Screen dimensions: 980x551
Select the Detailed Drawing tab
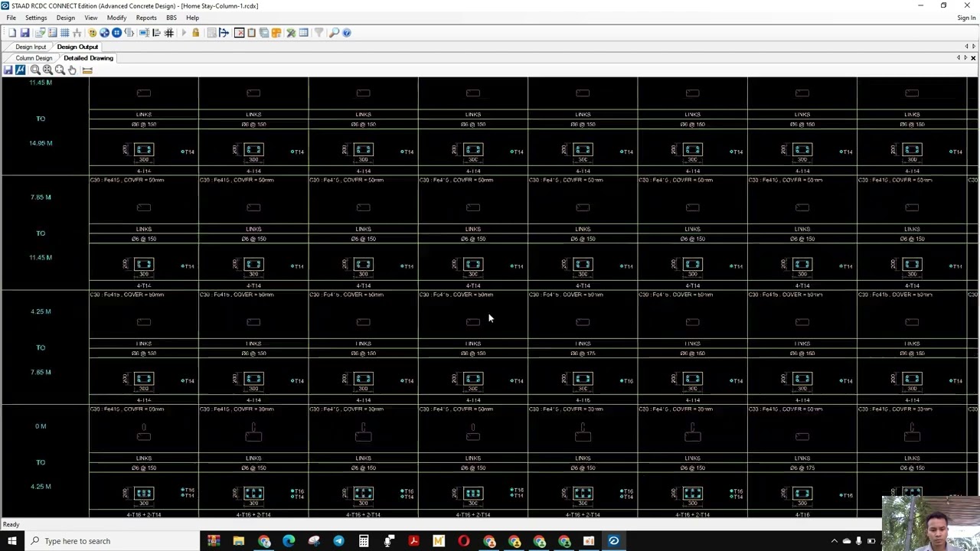click(88, 58)
